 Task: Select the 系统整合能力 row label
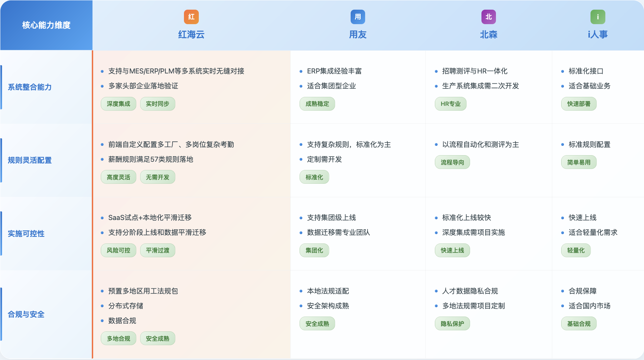(30, 87)
